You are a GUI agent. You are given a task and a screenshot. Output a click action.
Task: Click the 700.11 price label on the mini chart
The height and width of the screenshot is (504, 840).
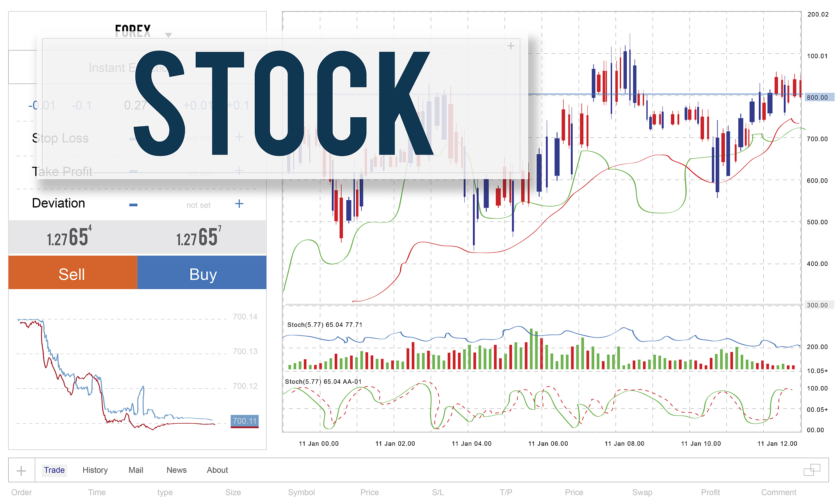[244, 421]
